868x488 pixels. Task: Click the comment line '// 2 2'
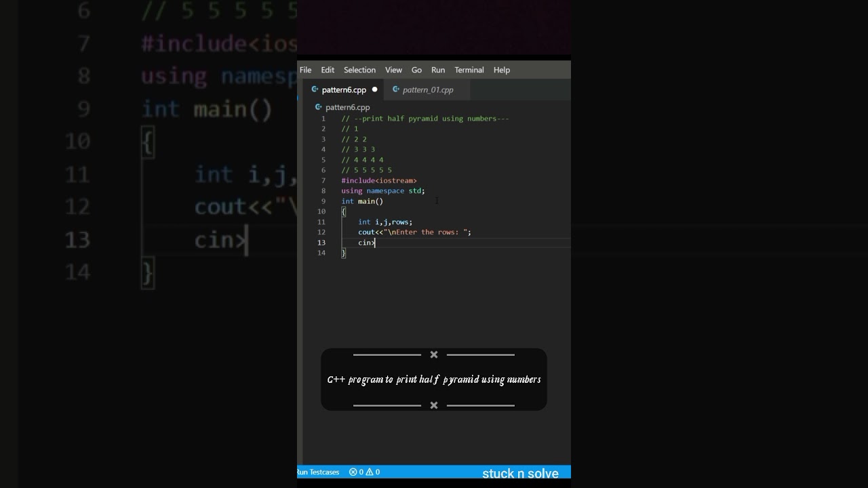[354, 139]
